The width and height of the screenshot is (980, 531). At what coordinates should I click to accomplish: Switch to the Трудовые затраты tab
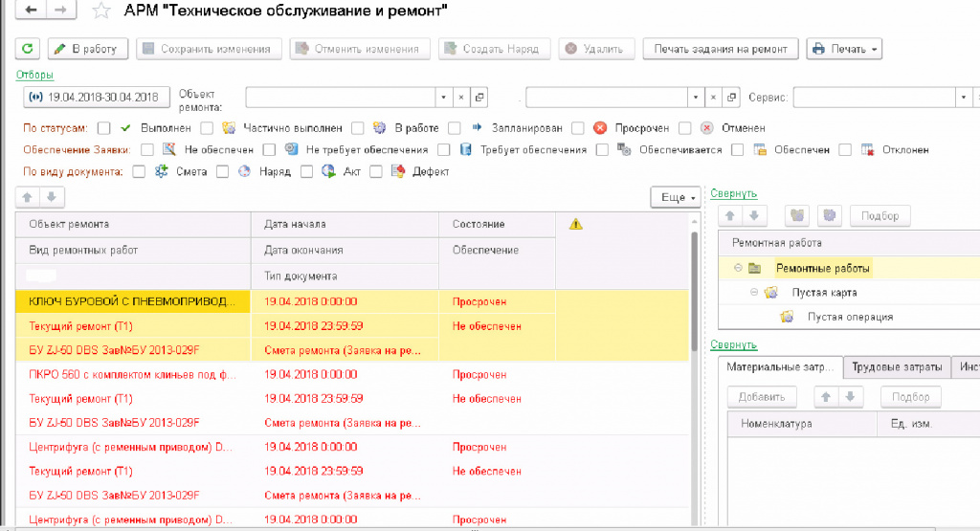[897, 366]
